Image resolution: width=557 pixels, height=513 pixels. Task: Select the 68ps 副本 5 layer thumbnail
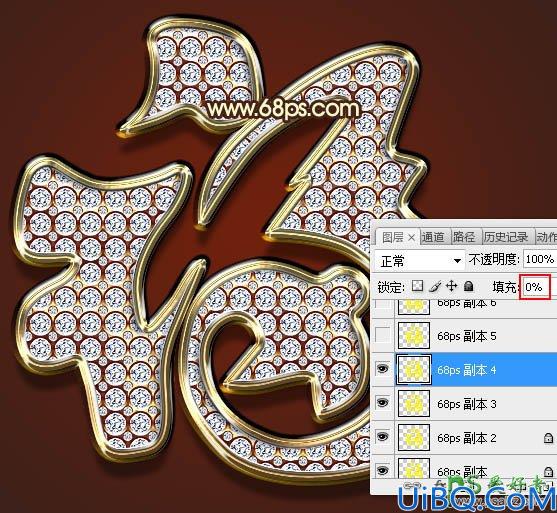pyautogui.click(x=414, y=335)
